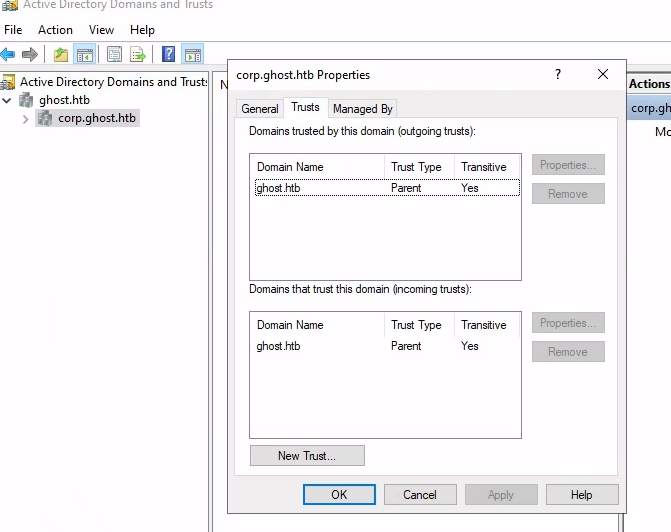Open the Action menu
The width and height of the screenshot is (671, 532).
point(55,30)
